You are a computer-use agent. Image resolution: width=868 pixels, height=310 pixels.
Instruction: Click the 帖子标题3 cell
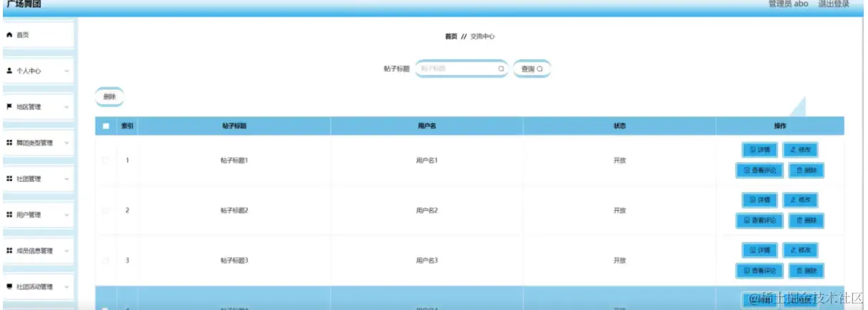tap(234, 260)
